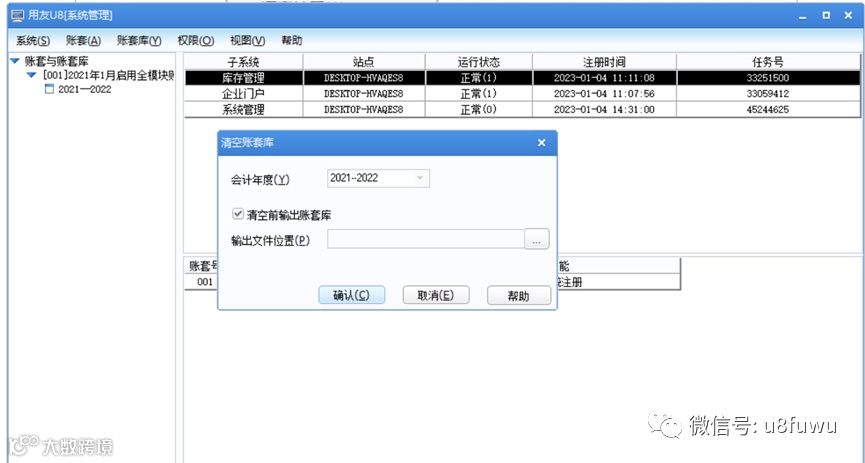The height and width of the screenshot is (463, 865).
Task: Click task number 33059412
Action: [768, 94]
